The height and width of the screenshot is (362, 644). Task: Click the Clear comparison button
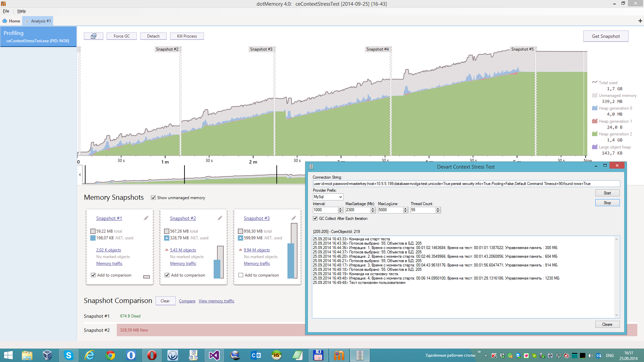[165, 301]
